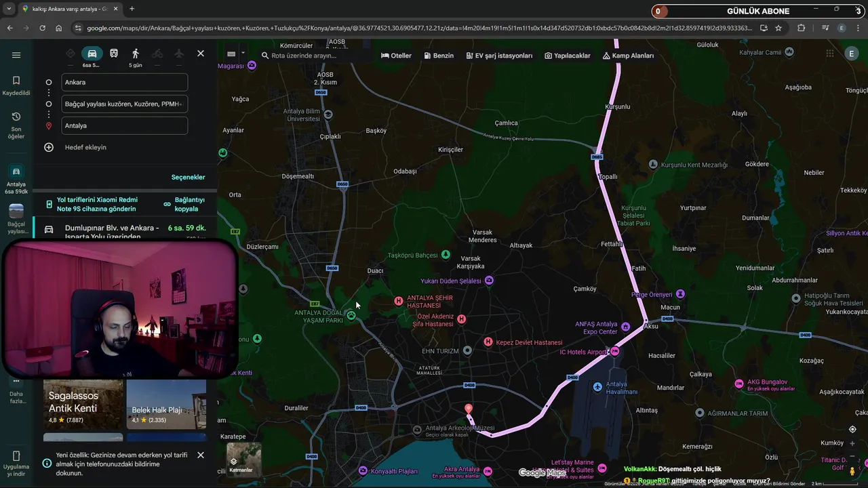
Task: Copy link with Bağlantıyı kopyala
Action: (x=184, y=204)
